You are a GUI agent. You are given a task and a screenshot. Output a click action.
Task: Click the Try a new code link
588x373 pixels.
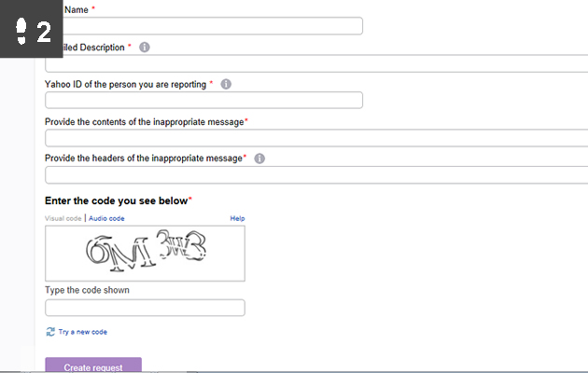click(x=83, y=332)
